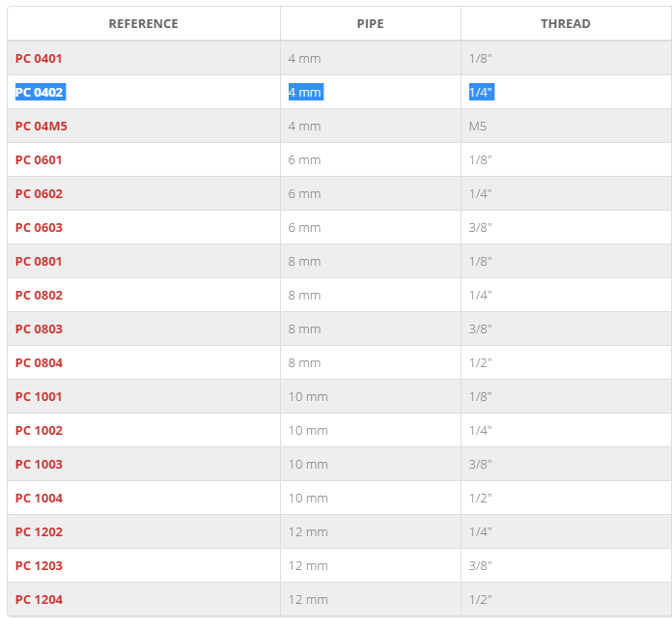Open the PC 1203 reference link
The height and width of the screenshot is (629, 672).
pos(39,566)
